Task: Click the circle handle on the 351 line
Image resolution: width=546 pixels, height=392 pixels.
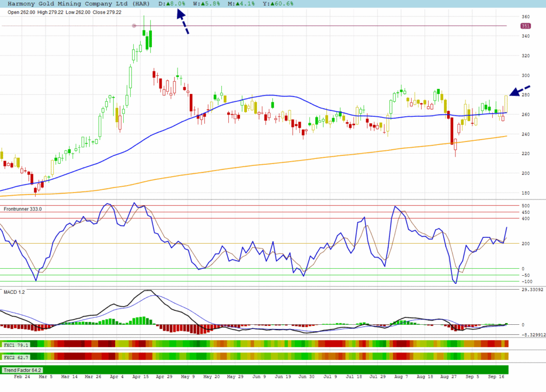Action: (x=134, y=26)
